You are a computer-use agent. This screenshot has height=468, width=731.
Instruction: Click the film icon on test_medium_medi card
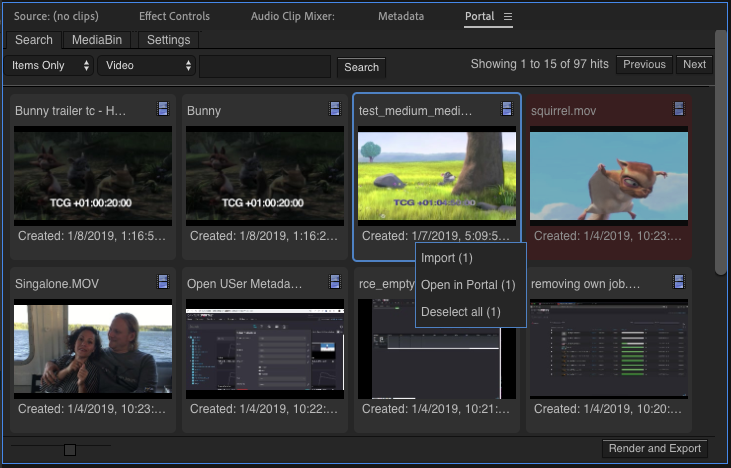[x=507, y=109]
